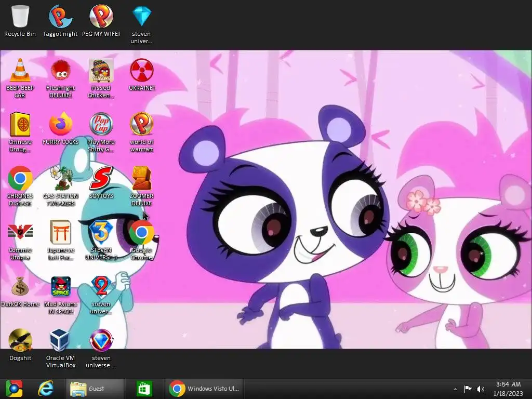Launch the GAS STATION TWEAKERS zombie icon

[60, 187]
